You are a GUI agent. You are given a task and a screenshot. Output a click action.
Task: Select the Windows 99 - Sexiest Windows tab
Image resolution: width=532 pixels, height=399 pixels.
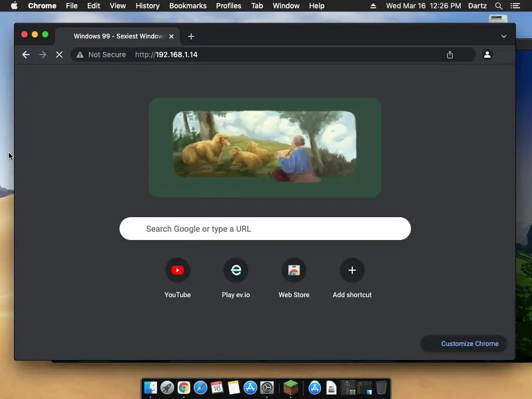point(117,36)
